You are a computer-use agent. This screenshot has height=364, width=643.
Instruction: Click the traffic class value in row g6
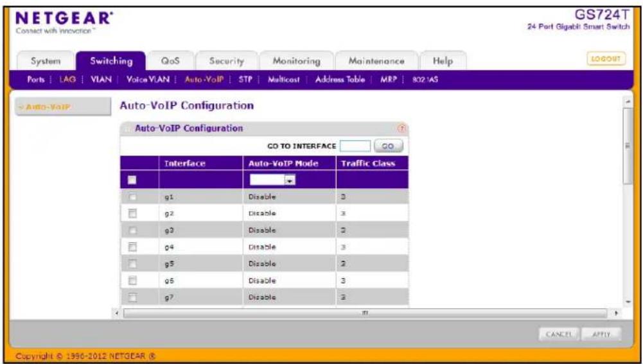[344, 281]
